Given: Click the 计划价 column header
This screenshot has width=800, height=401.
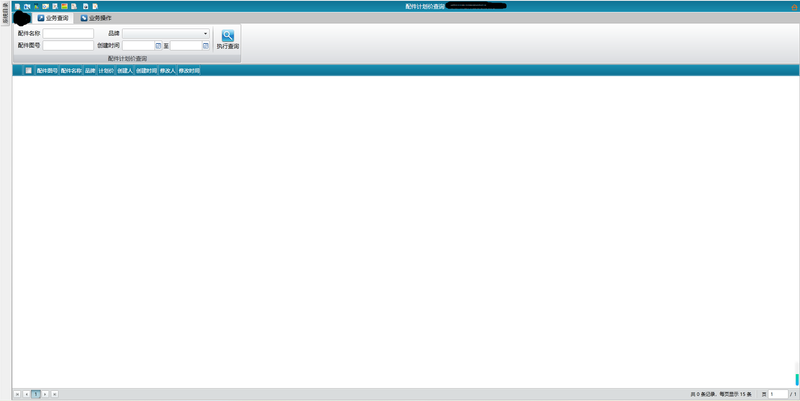Looking at the screenshot, I should (106, 71).
